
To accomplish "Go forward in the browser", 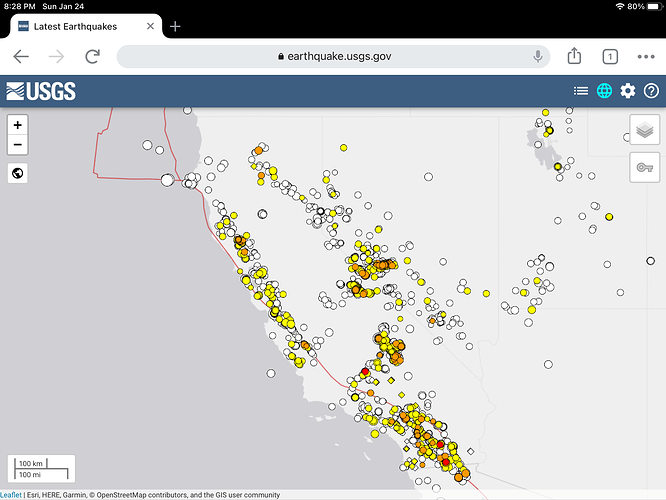I will click(x=56, y=56).
